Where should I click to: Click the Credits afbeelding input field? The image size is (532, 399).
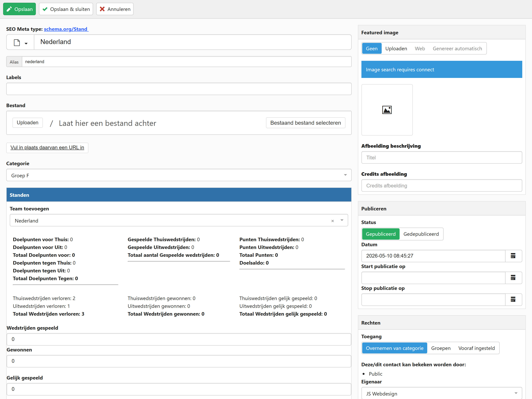pyautogui.click(x=442, y=185)
